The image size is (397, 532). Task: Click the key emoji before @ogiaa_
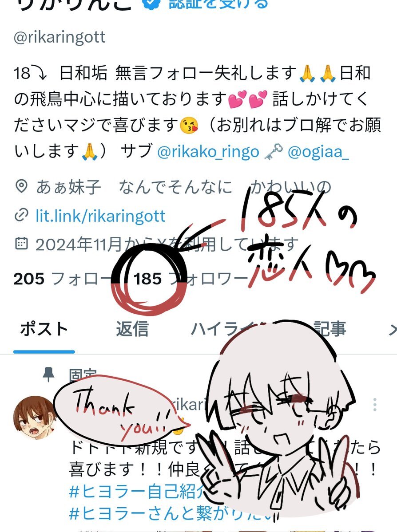(274, 152)
